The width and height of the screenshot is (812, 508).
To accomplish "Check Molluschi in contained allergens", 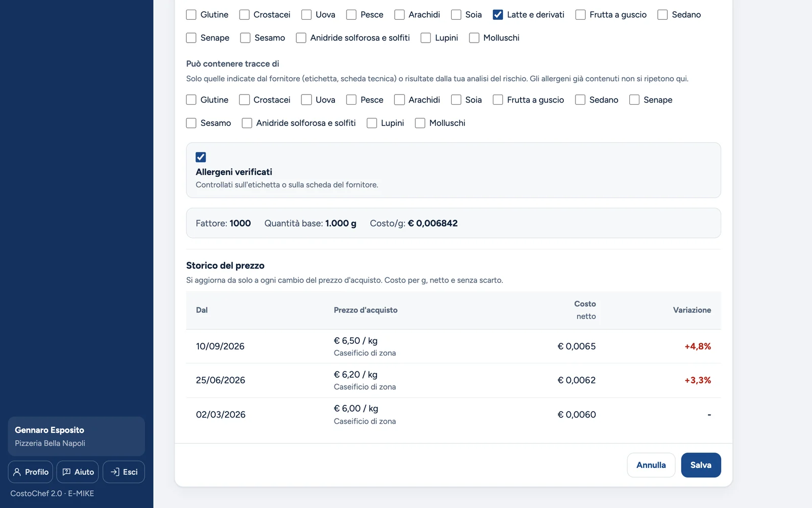I will pos(474,38).
